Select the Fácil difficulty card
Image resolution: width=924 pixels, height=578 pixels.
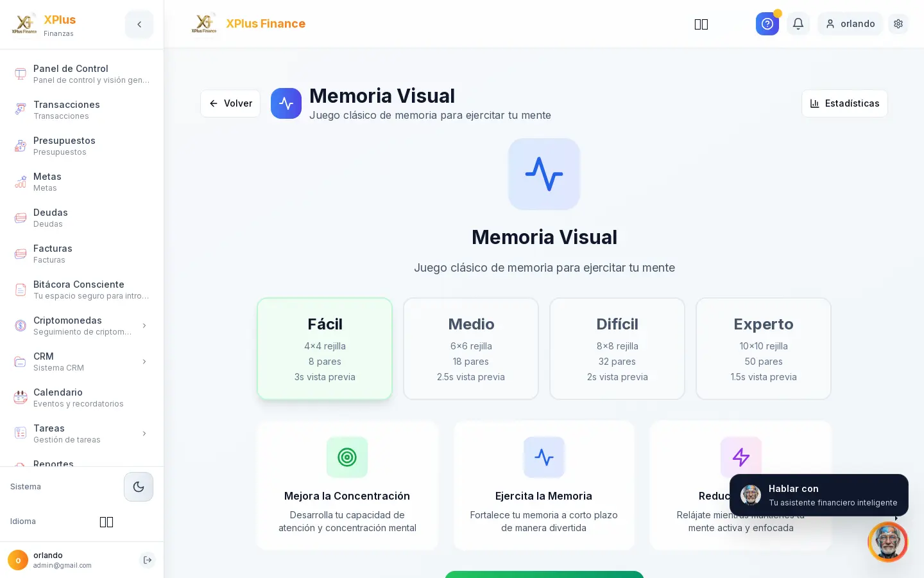pos(325,349)
